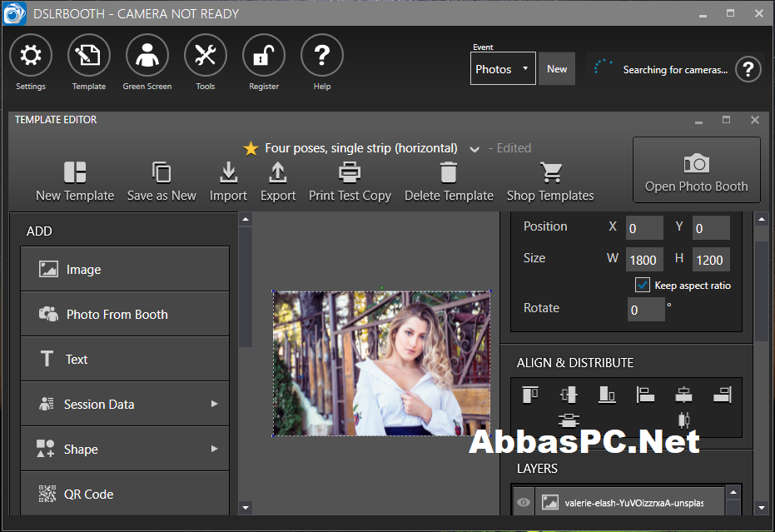
Task: Align selected objects to top edge
Action: coord(530,395)
